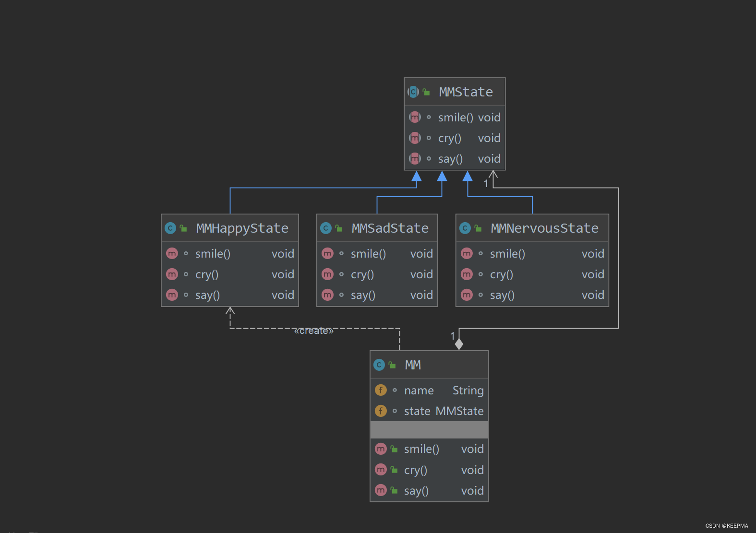Click method icon beside MMSadState cry()
This screenshot has width=756, height=533.
(x=327, y=274)
